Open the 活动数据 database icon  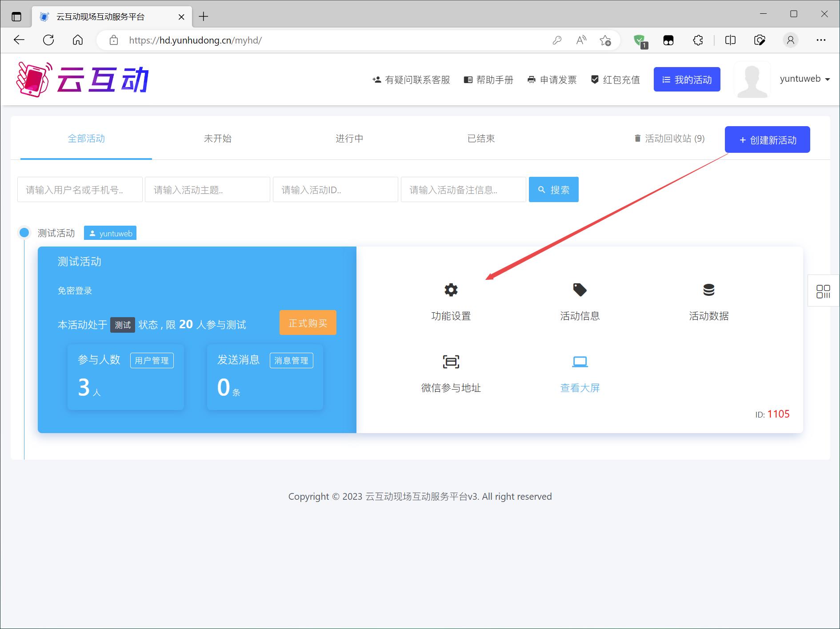(708, 290)
